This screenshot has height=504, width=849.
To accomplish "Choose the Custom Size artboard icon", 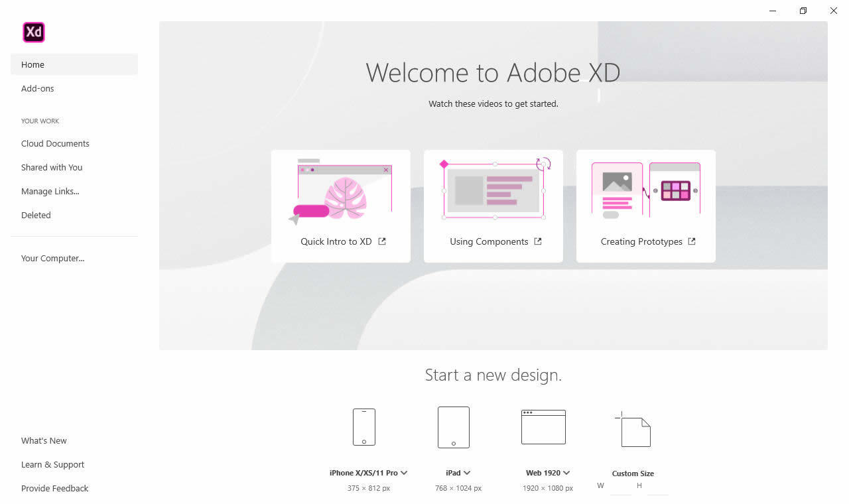I will [633, 429].
